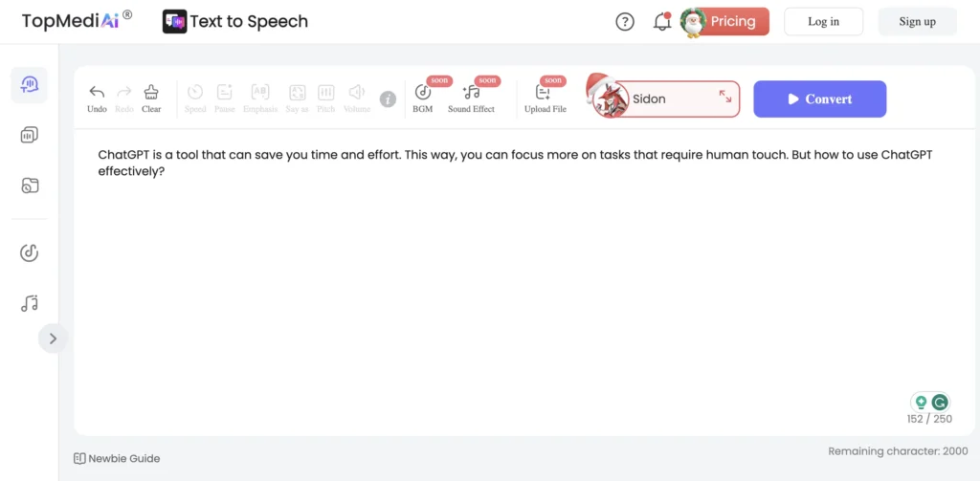Go to TopMediAi home logo
The width and height of the screenshot is (980, 481).
click(x=77, y=21)
